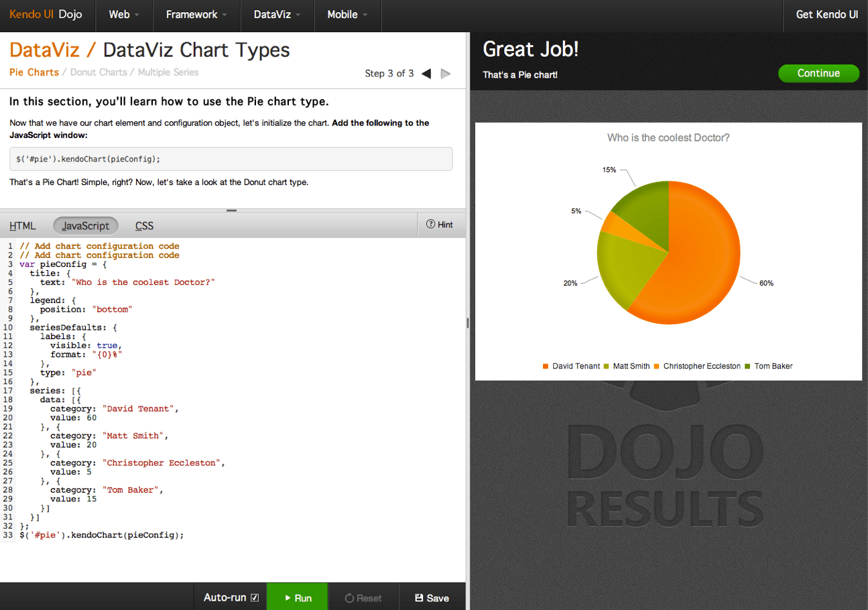Click the 15% chart label
Viewport: 868px width, 610px height.
pos(609,170)
